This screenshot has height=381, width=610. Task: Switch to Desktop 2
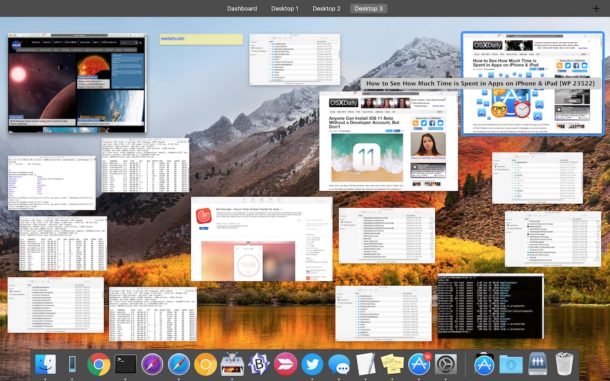tap(326, 9)
